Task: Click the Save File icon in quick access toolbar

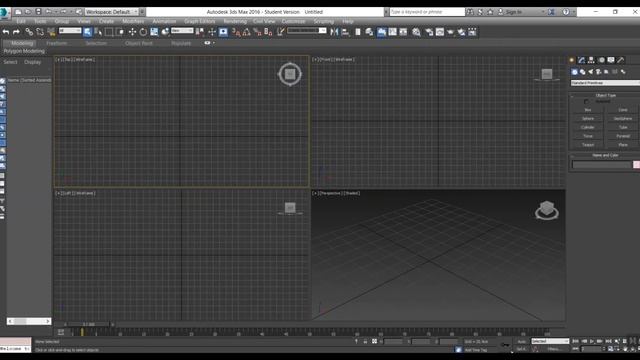Action: [38, 12]
